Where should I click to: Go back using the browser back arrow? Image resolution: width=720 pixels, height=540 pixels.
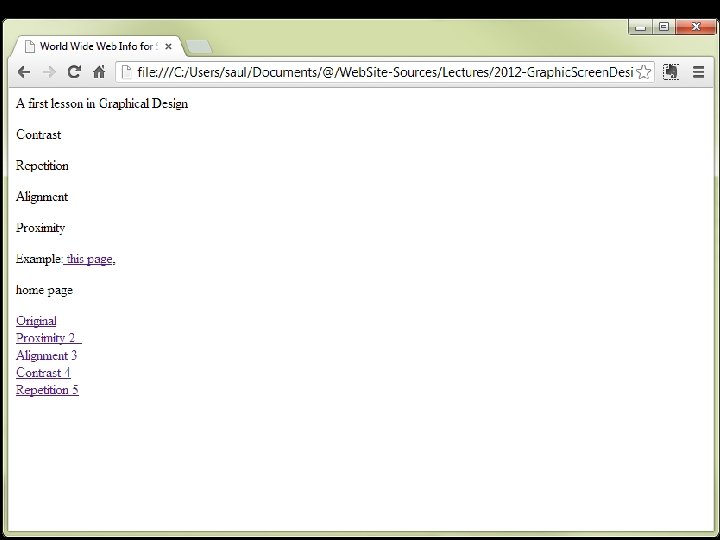(24, 72)
